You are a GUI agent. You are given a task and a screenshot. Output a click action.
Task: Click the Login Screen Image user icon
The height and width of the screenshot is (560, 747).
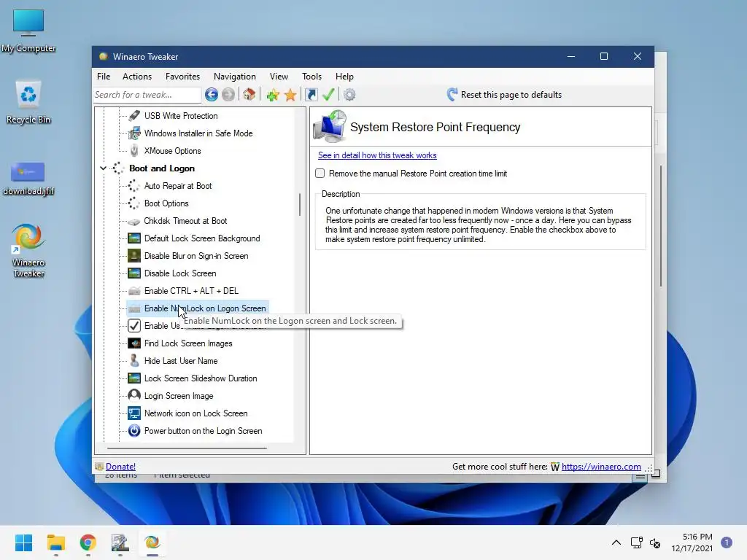click(x=134, y=396)
